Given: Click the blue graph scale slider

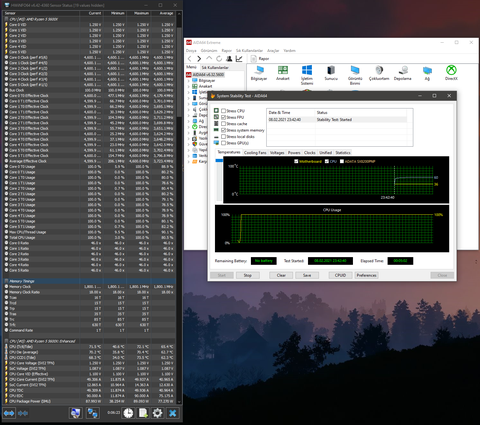Looking at the screenshot, I should coord(219,161).
